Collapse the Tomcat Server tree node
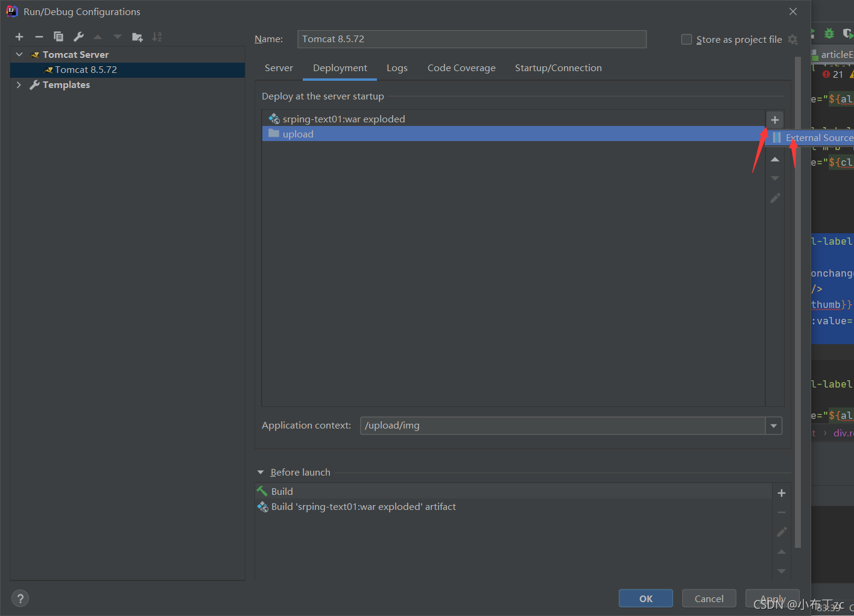 tap(19, 54)
